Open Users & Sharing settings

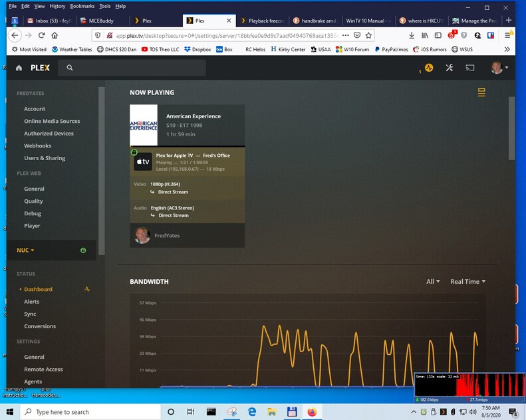(x=45, y=158)
